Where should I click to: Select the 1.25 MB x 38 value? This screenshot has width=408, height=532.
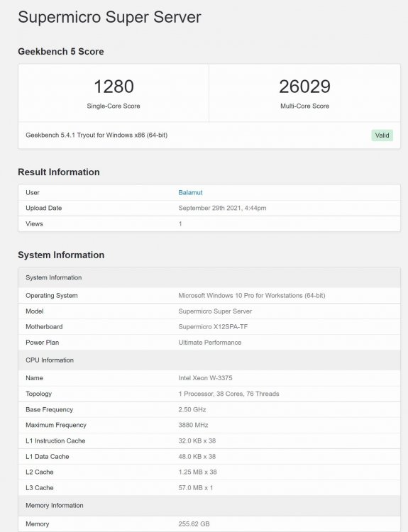point(197,472)
